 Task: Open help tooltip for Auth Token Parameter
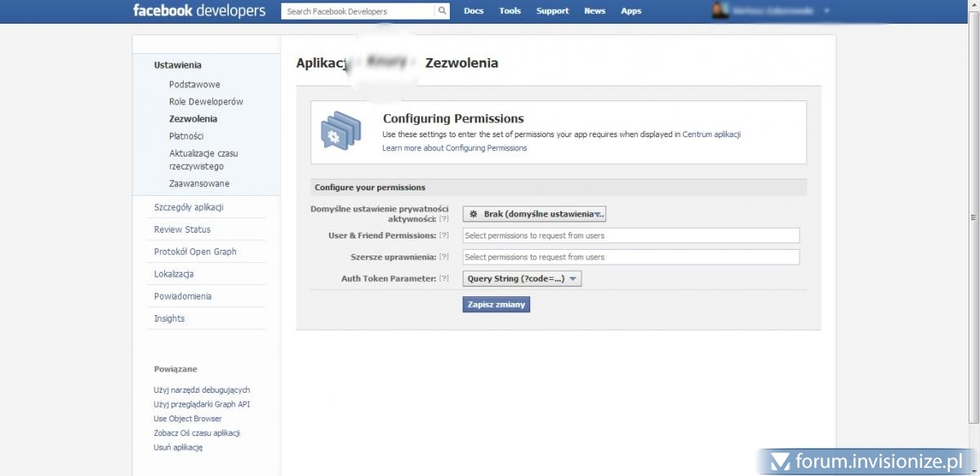click(444, 278)
